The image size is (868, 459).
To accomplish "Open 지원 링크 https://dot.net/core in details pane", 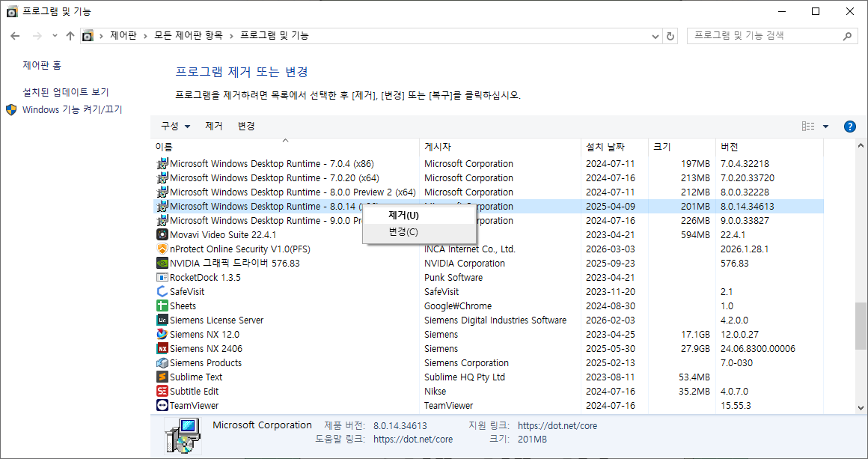I will coord(557,426).
